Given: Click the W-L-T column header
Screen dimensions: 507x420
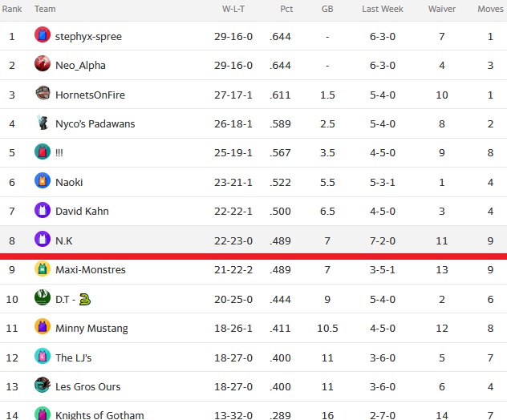Looking at the screenshot, I should (233, 9).
